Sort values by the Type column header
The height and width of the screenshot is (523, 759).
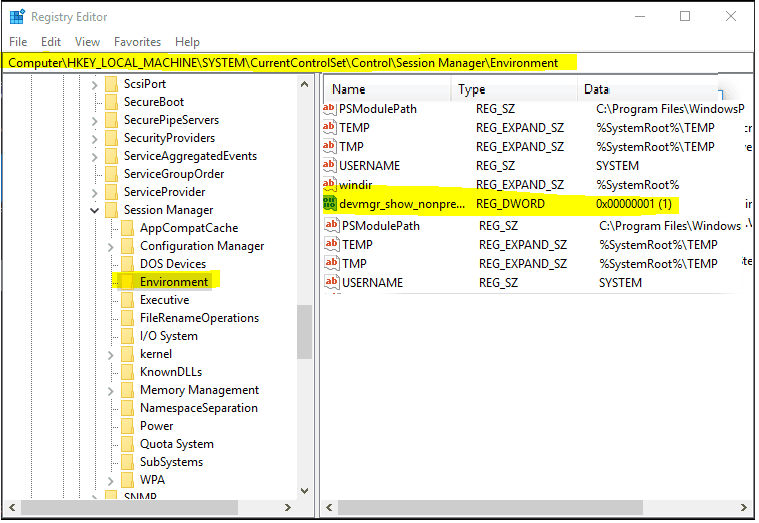click(x=514, y=89)
